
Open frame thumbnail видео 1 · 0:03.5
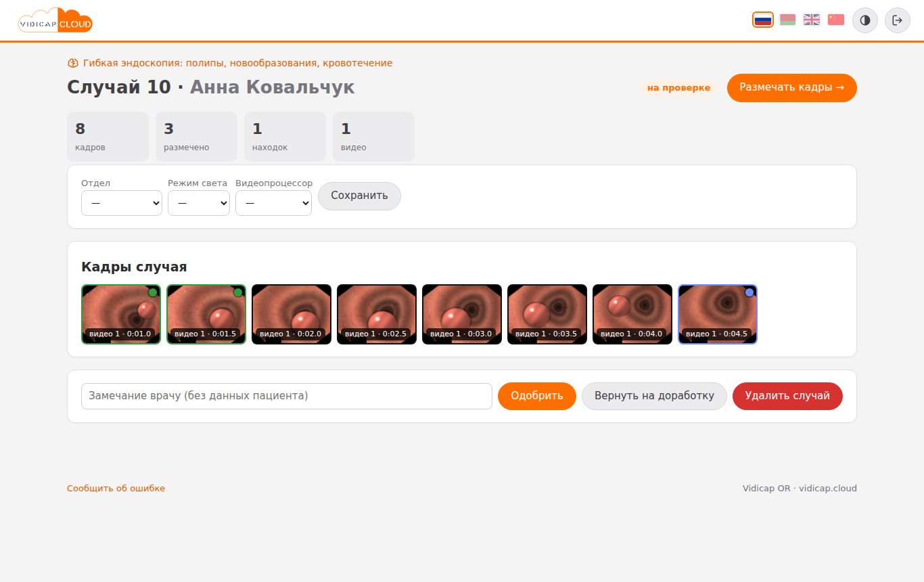[547, 314]
